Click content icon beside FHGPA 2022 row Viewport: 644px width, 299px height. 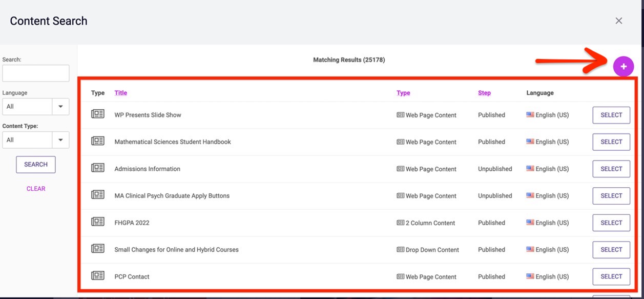coord(98,222)
